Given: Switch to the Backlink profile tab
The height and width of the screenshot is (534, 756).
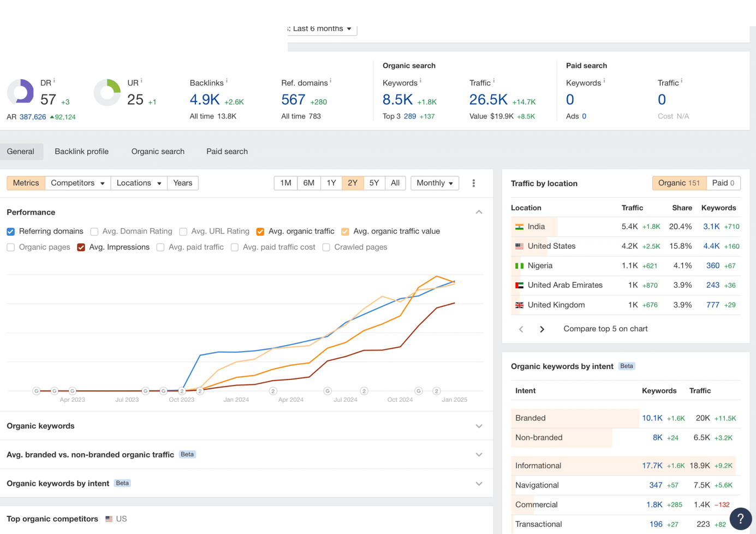Looking at the screenshot, I should pos(82,151).
